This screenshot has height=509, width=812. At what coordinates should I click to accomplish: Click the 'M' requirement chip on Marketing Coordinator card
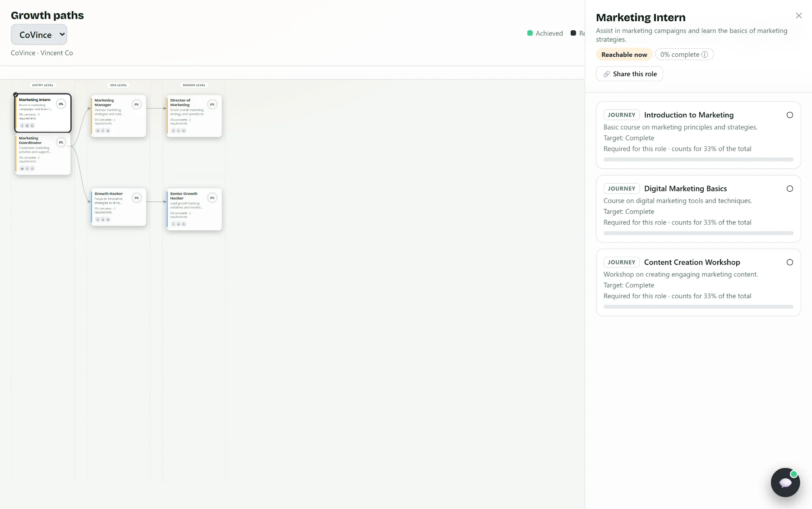22,169
